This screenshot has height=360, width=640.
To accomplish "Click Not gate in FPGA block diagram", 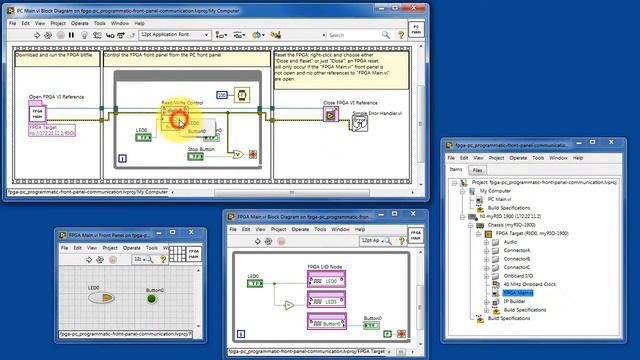I will pos(289,305).
